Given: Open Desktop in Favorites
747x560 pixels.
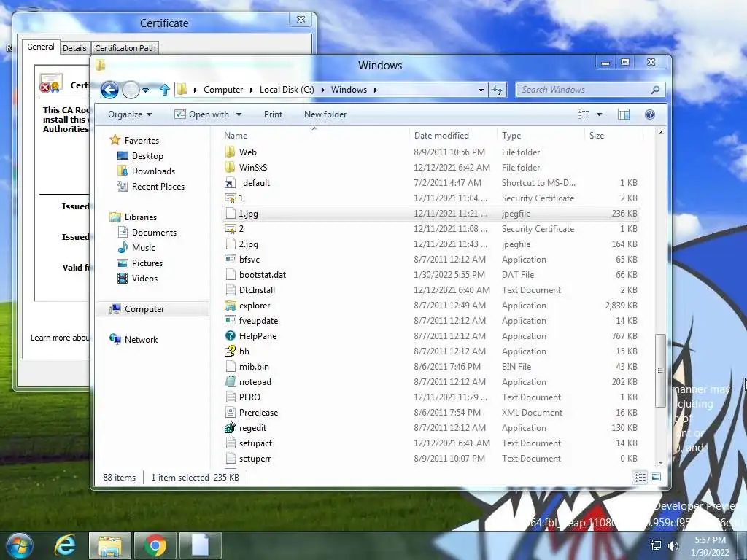Looking at the screenshot, I should tap(147, 156).
